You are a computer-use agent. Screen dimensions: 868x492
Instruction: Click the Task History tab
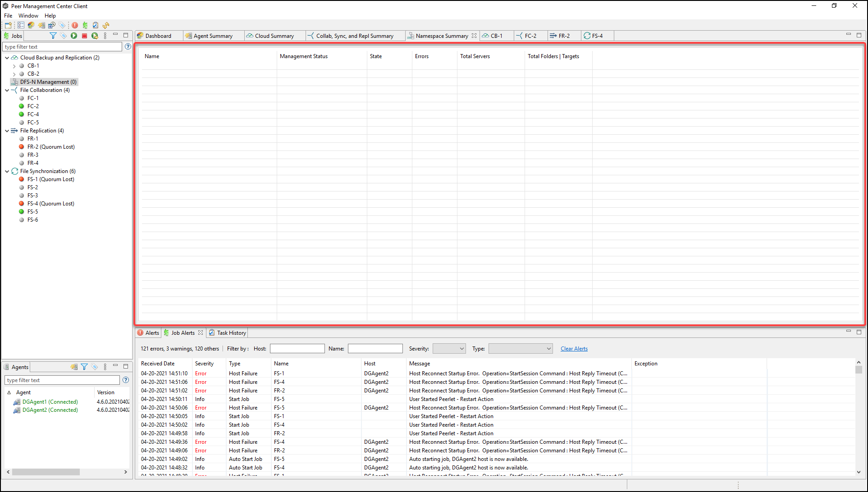231,333
